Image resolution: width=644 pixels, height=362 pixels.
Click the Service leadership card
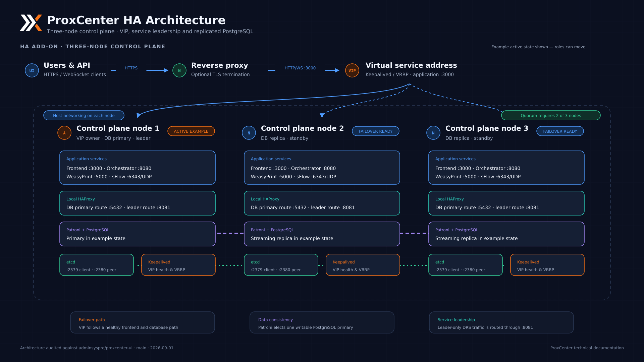501,322
